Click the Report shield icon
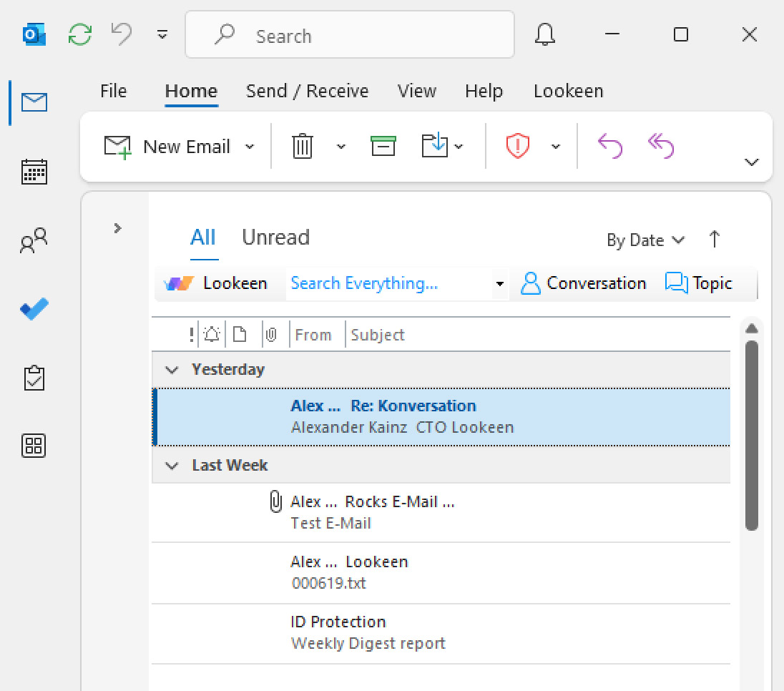Viewport: 784px width, 691px height. point(516,147)
